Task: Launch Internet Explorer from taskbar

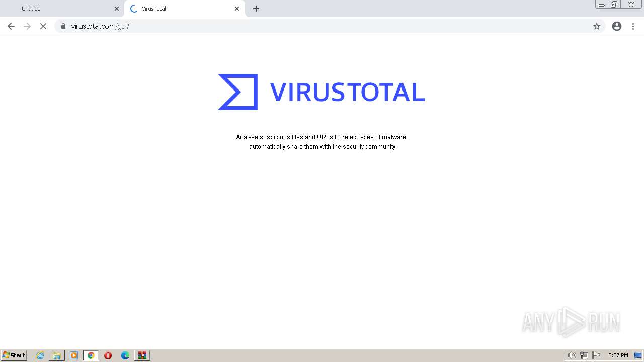Action: [40, 355]
